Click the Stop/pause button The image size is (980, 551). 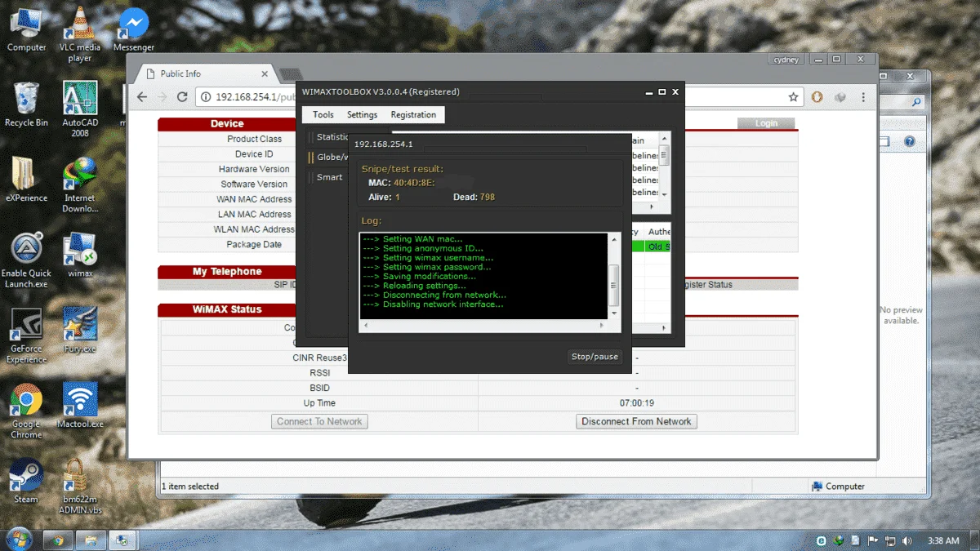595,357
